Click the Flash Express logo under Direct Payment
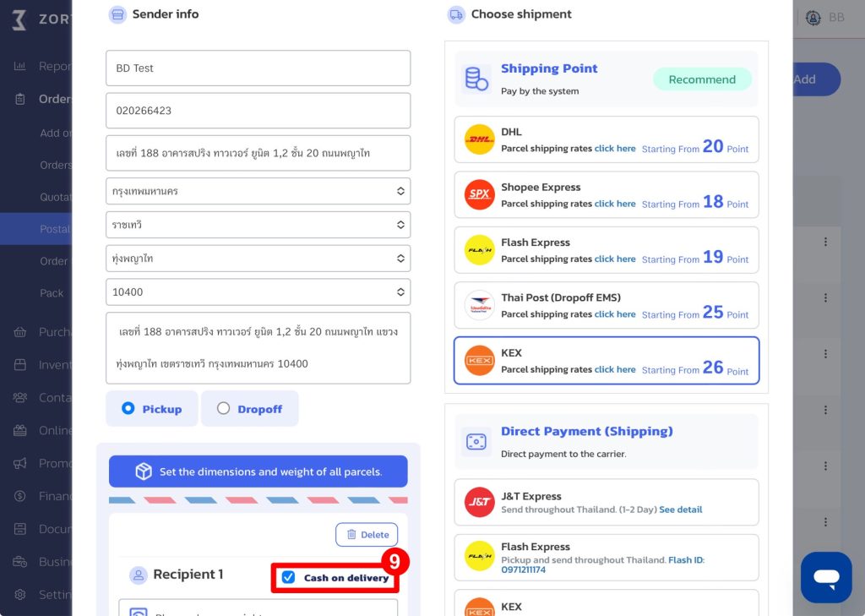 click(480, 556)
